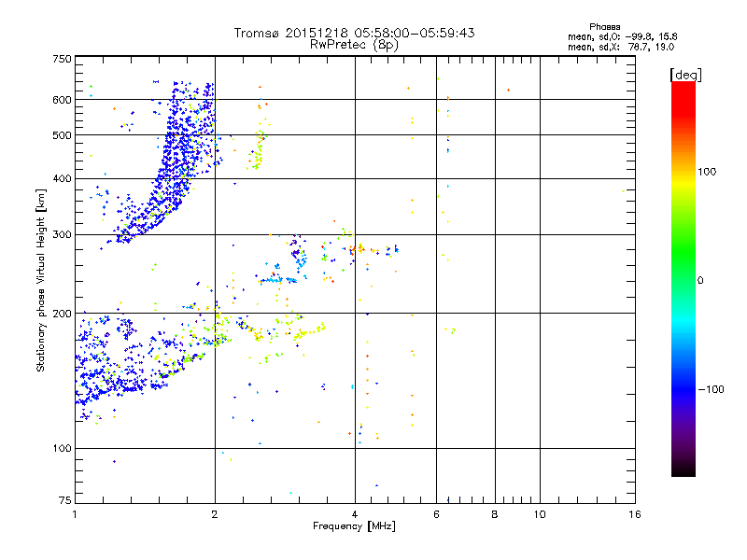The width and height of the screenshot is (747, 560).
Task: Click the y-axis tick label '500'
Action: pyautogui.click(x=63, y=135)
